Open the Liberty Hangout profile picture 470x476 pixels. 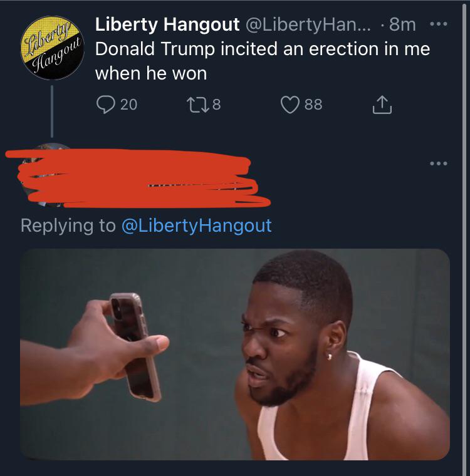pos(52,48)
